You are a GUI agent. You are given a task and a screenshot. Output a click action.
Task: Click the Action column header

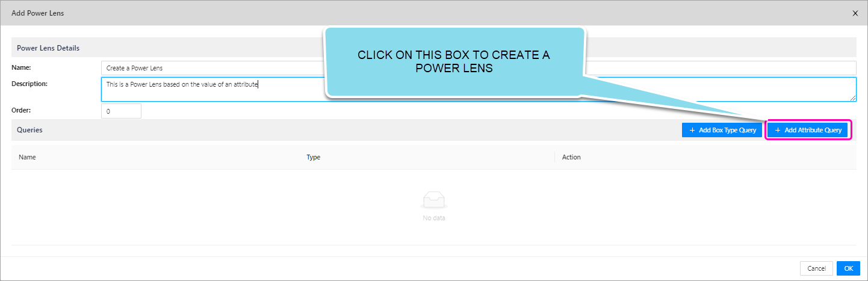pyautogui.click(x=571, y=157)
